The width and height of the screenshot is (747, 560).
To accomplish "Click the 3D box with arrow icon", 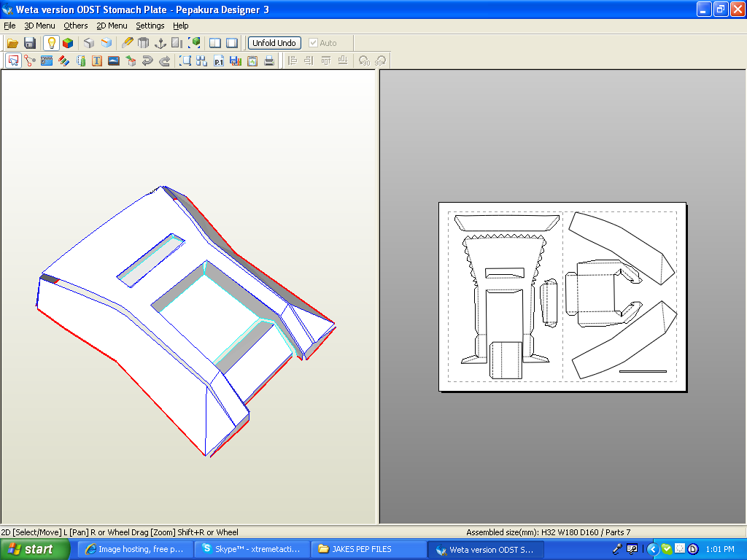I will coord(131,61).
